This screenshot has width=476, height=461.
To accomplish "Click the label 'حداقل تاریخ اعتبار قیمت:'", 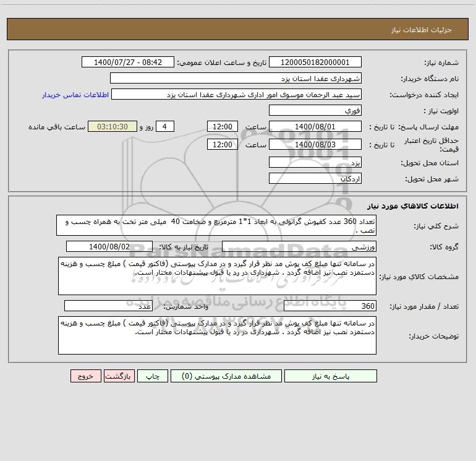I will click(431, 145).
